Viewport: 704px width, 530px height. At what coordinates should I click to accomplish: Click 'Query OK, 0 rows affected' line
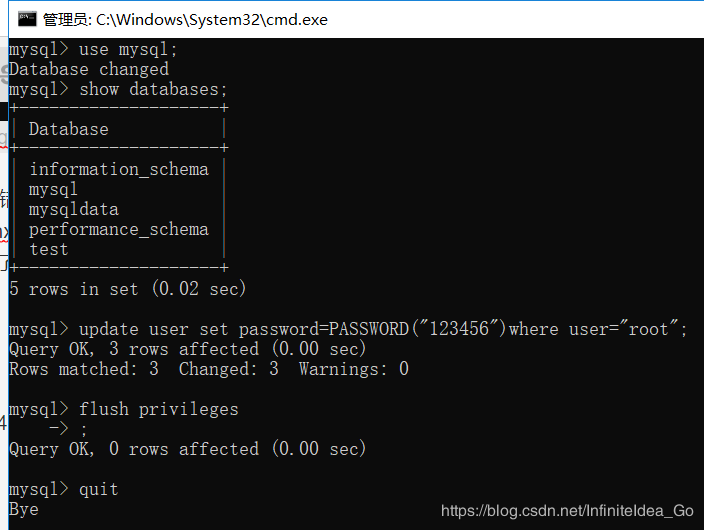(188, 449)
